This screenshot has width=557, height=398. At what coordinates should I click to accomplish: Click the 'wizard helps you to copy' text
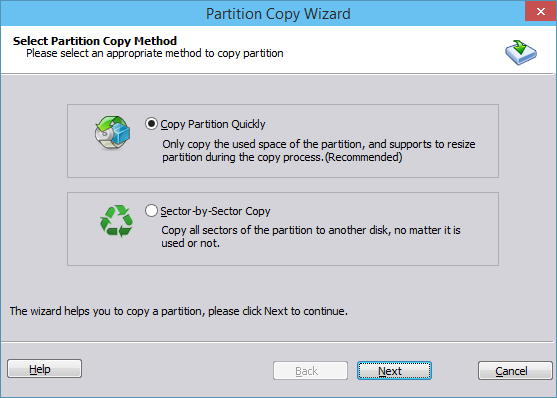179,311
